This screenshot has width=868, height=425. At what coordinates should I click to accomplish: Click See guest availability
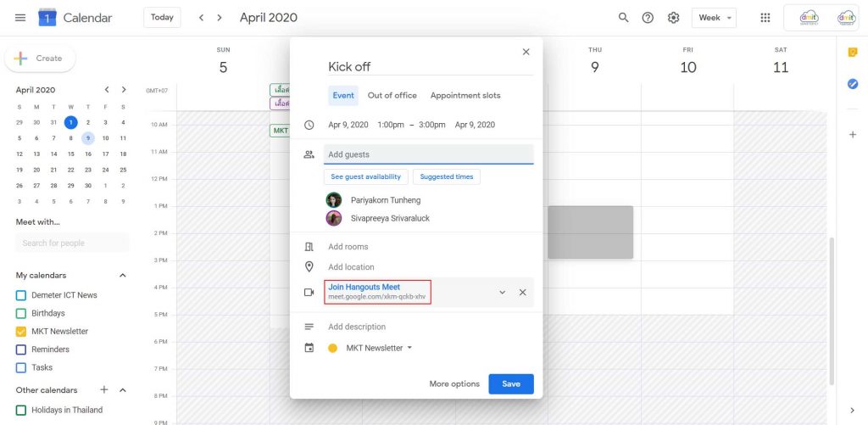click(366, 176)
